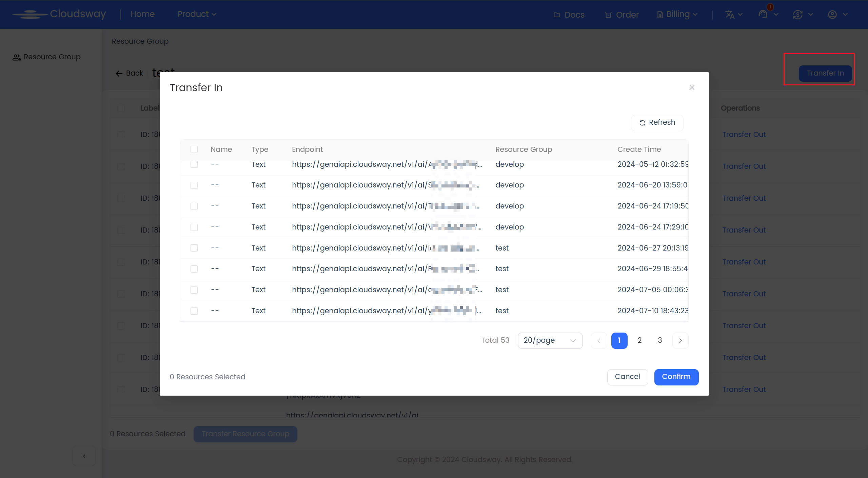Check the select-all checkbox in dialog header

pos(194,150)
